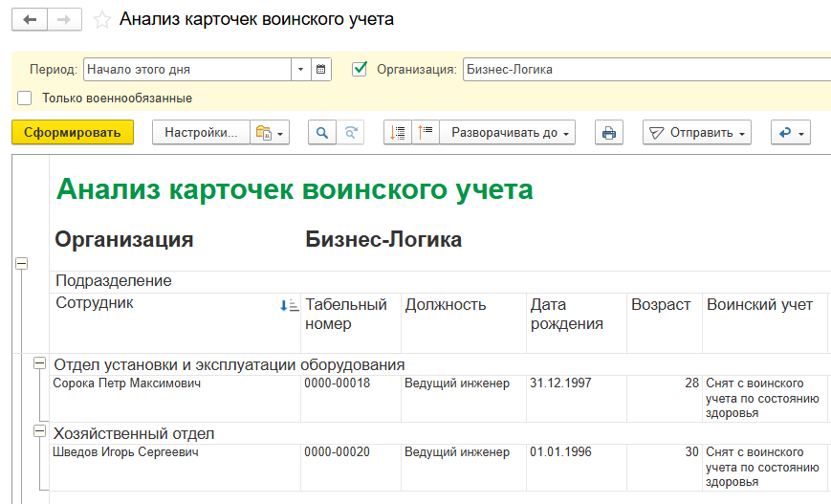This screenshot has height=504, width=831.
Task: Edit the Период field value
Action: (x=187, y=70)
